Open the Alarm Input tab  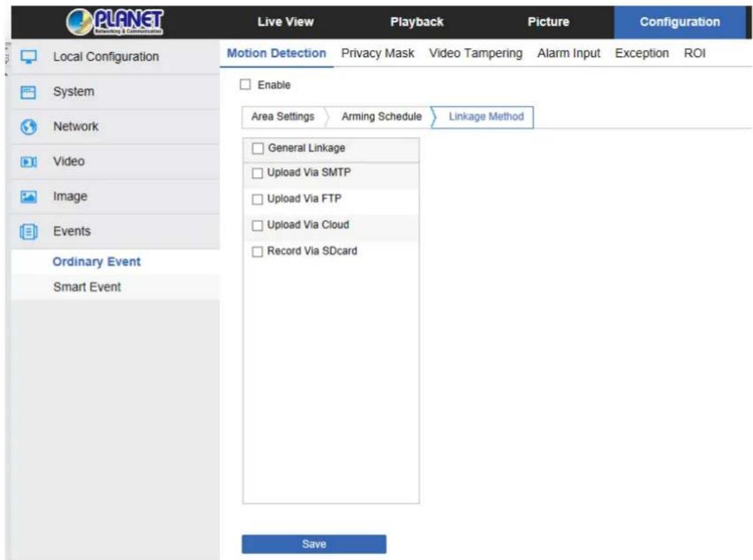pyautogui.click(x=569, y=53)
